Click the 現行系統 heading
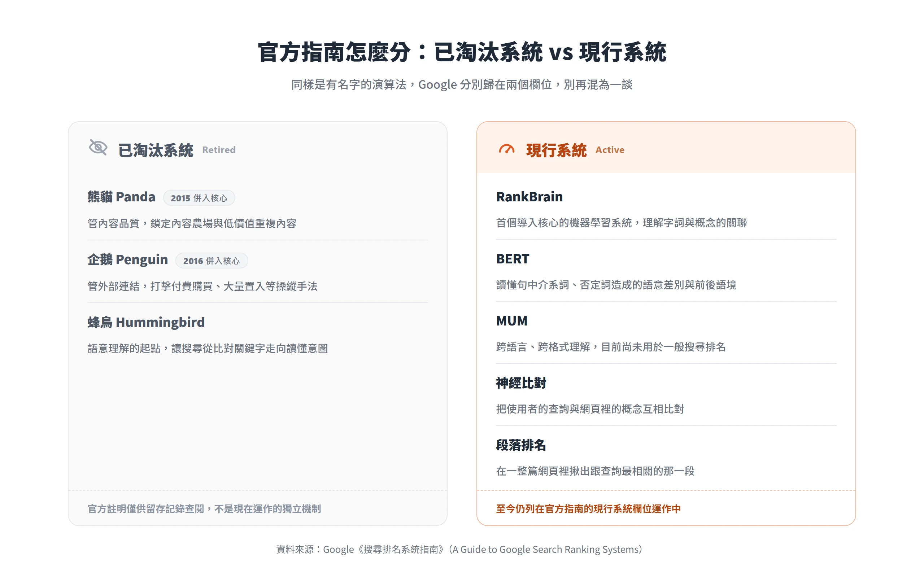Viewport: 924px width, 564px height. (x=557, y=150)
